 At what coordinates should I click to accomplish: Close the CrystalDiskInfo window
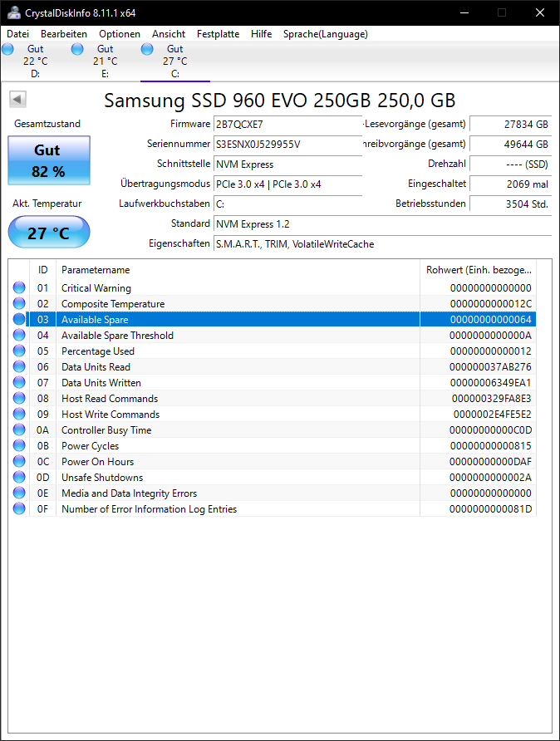[x=540, y=12]
